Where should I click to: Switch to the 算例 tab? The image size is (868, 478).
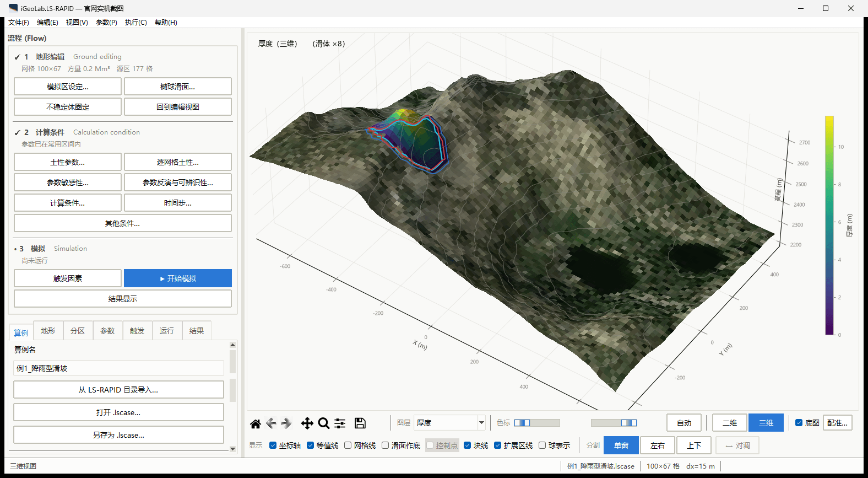(x=21, y=332)
